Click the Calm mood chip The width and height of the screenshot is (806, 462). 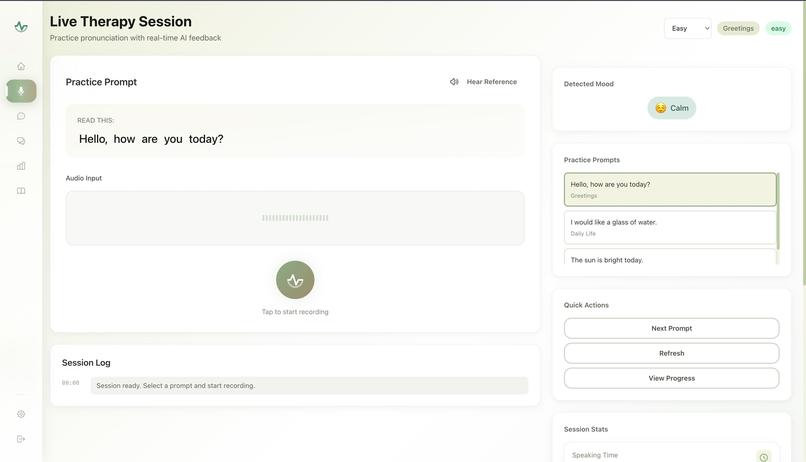pyautogui.click(x=671, y=108)
